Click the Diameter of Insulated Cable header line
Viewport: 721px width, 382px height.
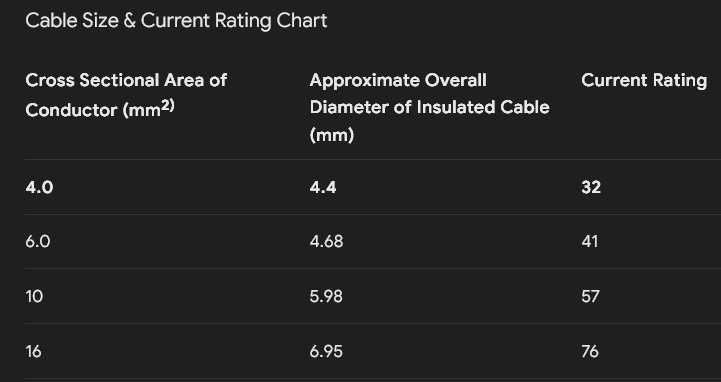coord(429,108)
